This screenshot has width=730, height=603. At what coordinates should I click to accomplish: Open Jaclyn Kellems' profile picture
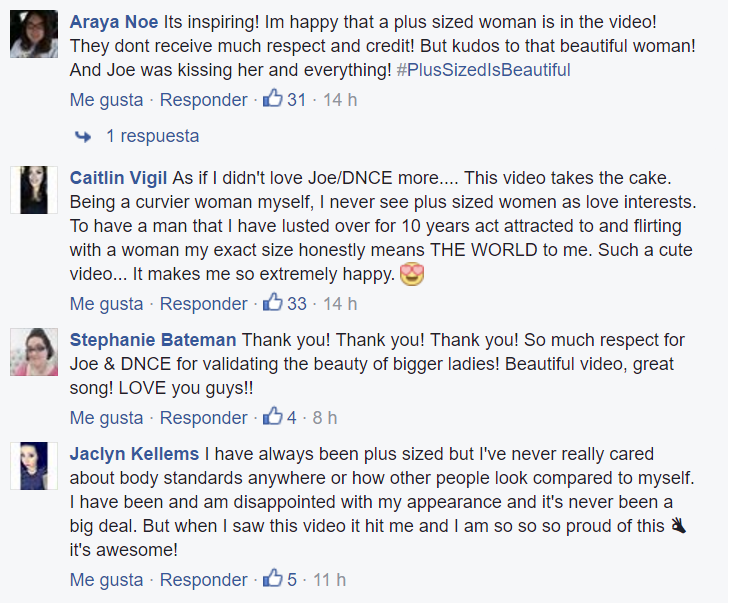(x=34, y=465)
